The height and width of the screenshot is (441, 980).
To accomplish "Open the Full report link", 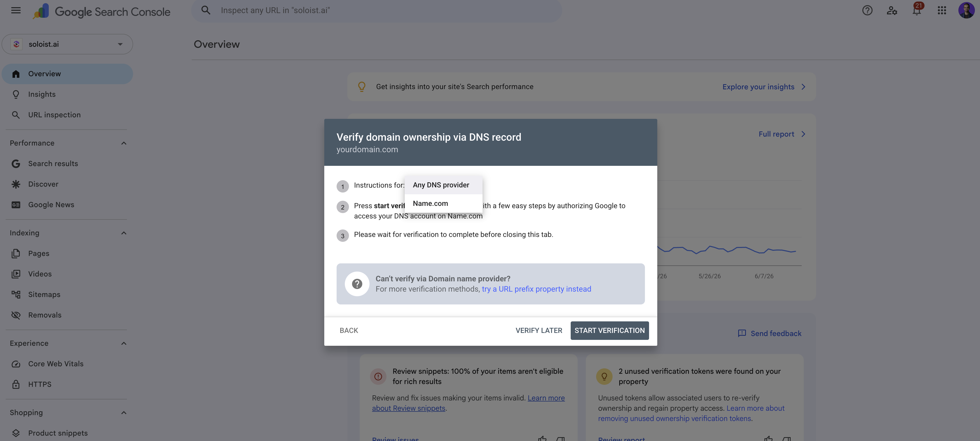I will (776, 134).
